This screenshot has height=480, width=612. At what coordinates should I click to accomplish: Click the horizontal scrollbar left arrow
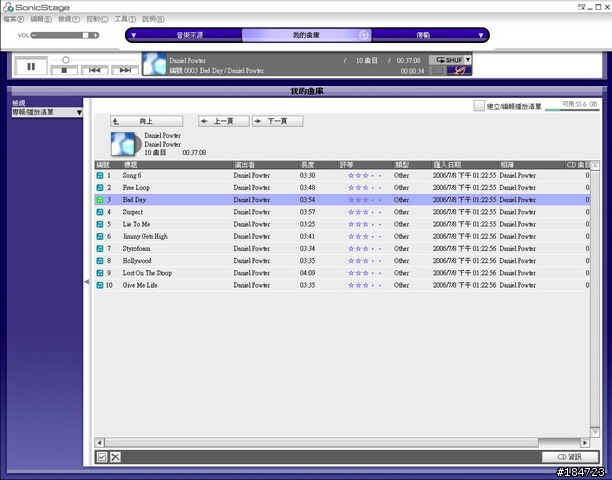(x=99, y=443)
